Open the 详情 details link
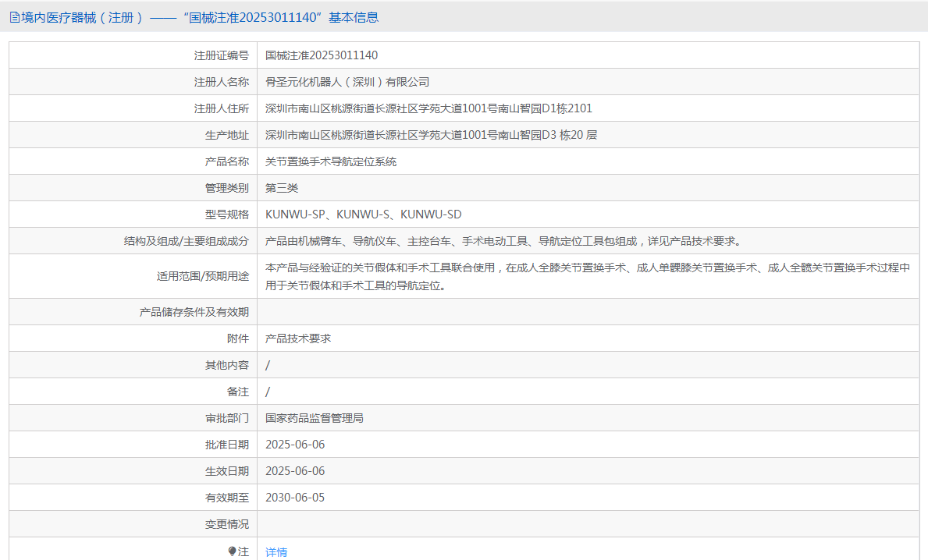Viewport: 928px width, 560px height. click(276, 551)
